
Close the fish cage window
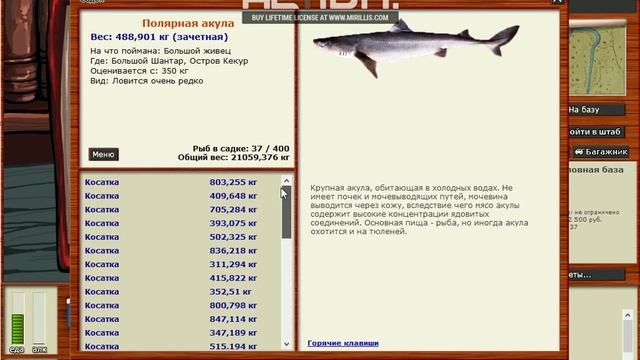point(557,2)
